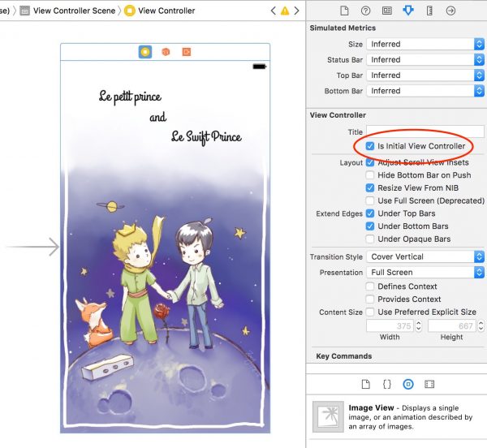Toggle Adjust Scroll View Insets checkbox

(370, 162)
